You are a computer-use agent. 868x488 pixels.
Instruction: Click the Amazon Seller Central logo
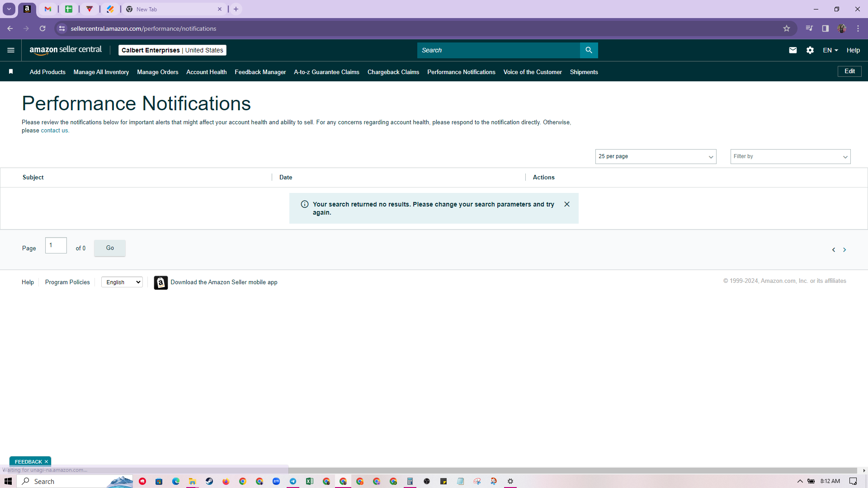click(x=66, y=50)
